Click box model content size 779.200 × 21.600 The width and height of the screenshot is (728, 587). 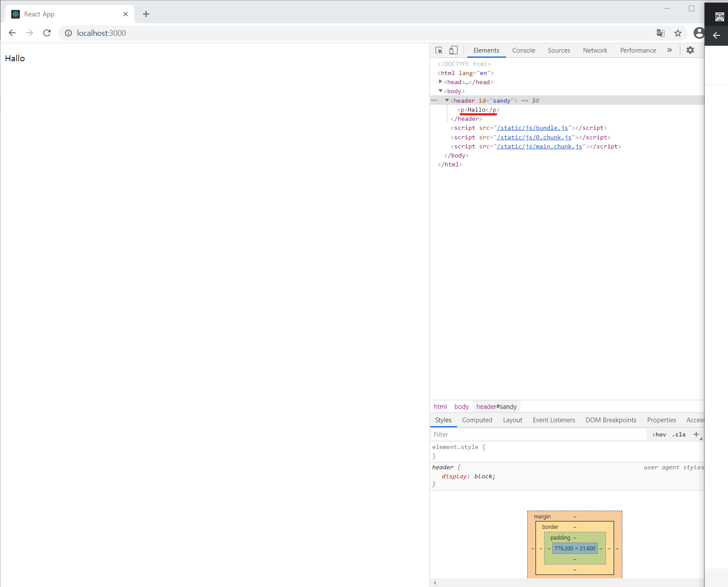click(575, 549)
